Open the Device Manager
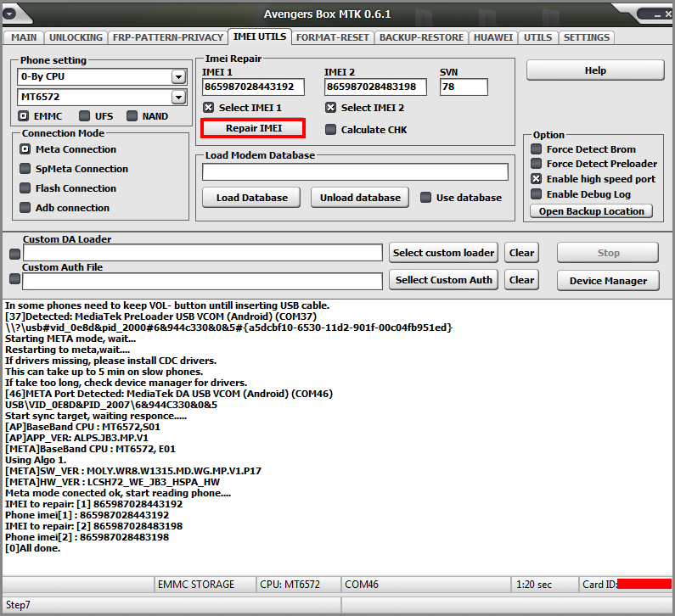675x616 pixels. click(x=608, y=281)
